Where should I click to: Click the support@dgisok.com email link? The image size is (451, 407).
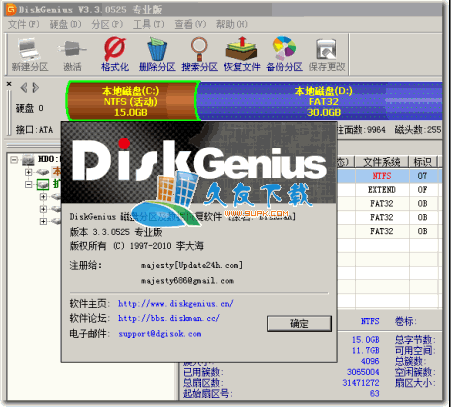(160, 334)
